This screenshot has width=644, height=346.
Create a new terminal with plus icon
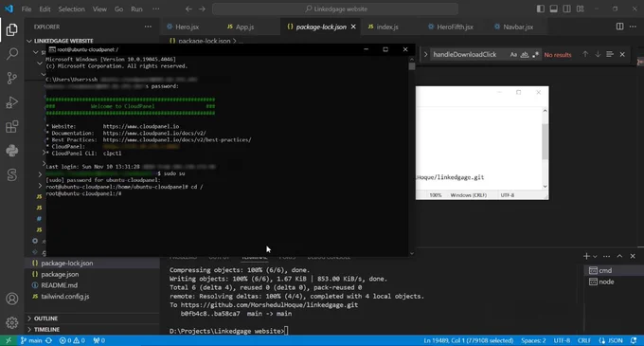[x=586, y=256]
